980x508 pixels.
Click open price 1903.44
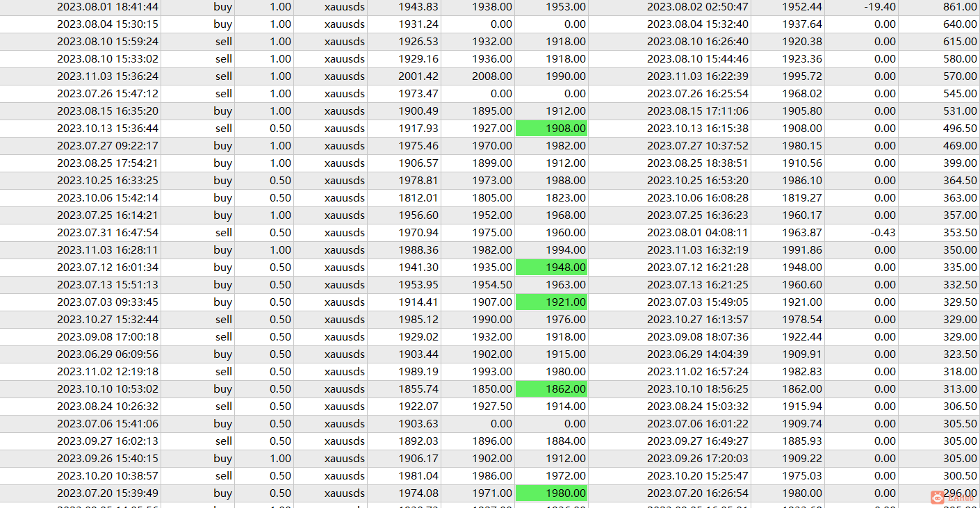[x=418, y=354]
